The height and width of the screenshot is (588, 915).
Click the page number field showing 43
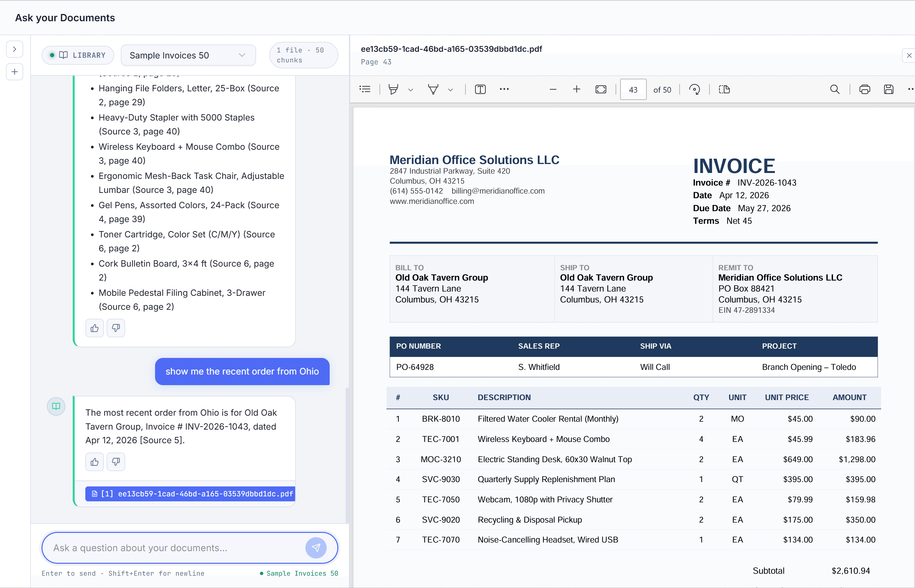point(633,89)
